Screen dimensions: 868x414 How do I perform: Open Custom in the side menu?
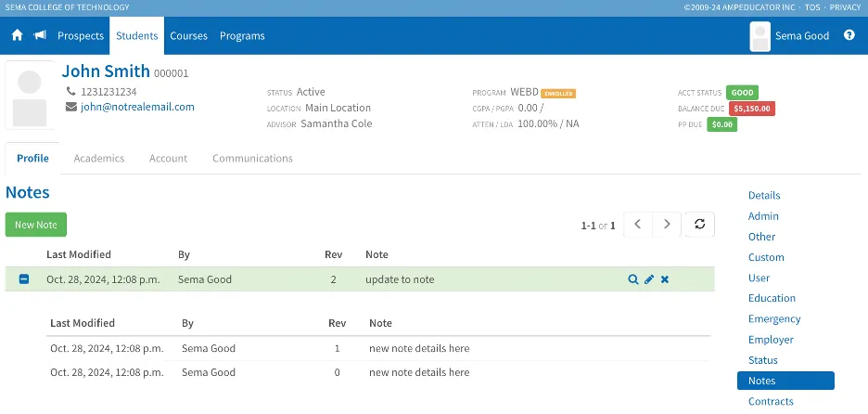pyautogui.click(x=766, y=257)
